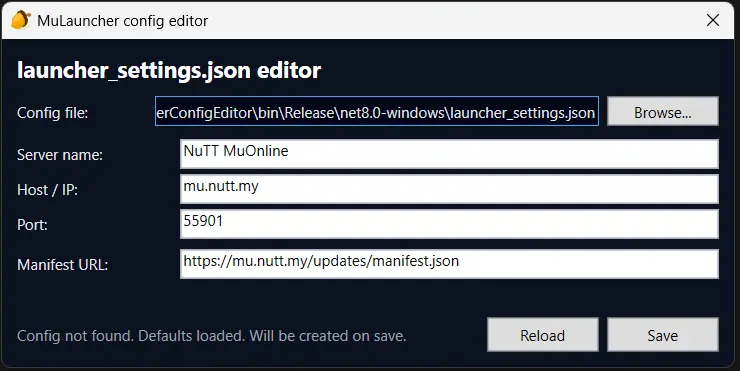Viewport: 740px width, 371px height.
Task: Click the 'MuLauncher config editor' window title
Action: coord(123,21)
